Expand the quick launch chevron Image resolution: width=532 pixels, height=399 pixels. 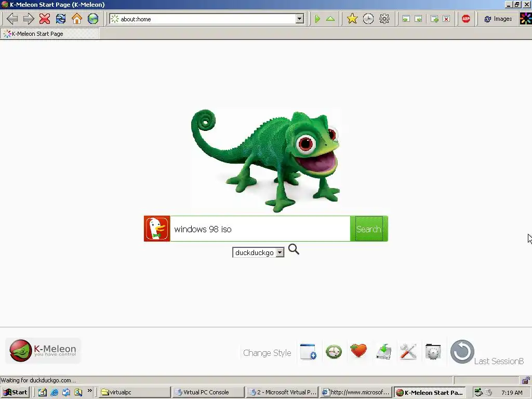pos(89,391)
